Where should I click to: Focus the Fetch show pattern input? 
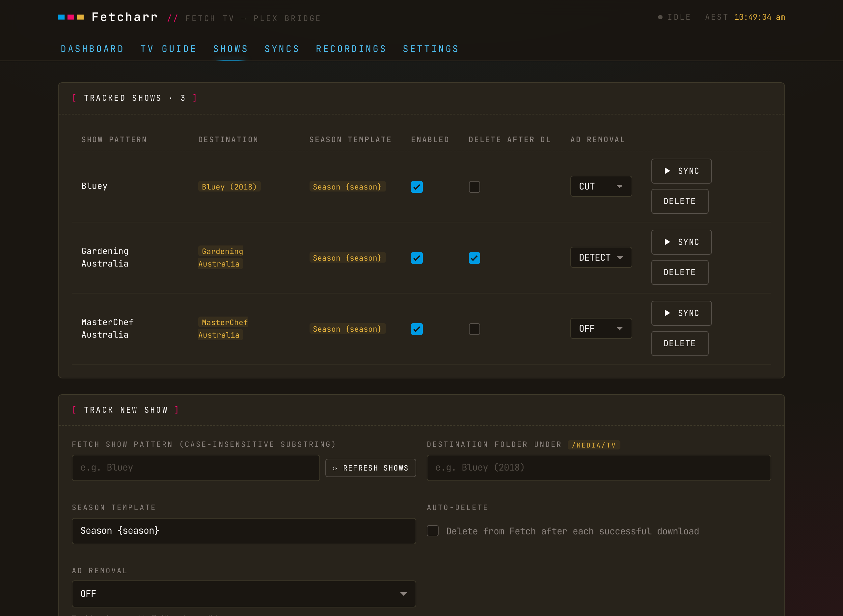coord(196,468)
